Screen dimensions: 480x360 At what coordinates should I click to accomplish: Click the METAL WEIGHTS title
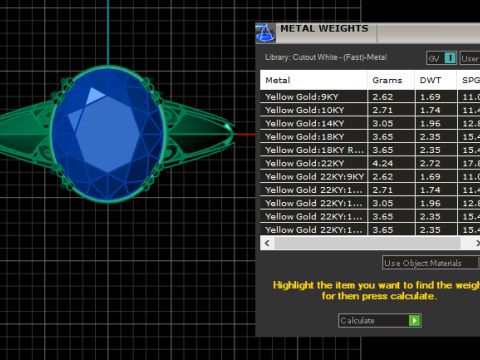pos(324,29)
